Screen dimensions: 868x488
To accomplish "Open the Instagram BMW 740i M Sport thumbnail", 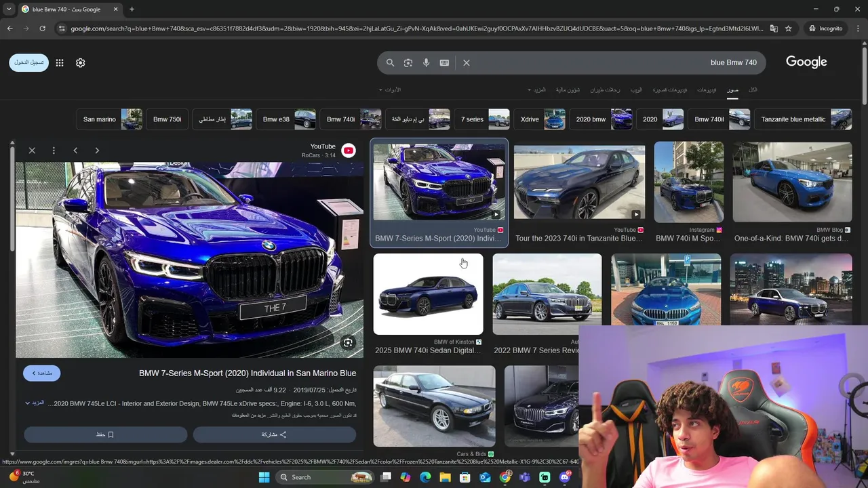I will coord(689,182).
